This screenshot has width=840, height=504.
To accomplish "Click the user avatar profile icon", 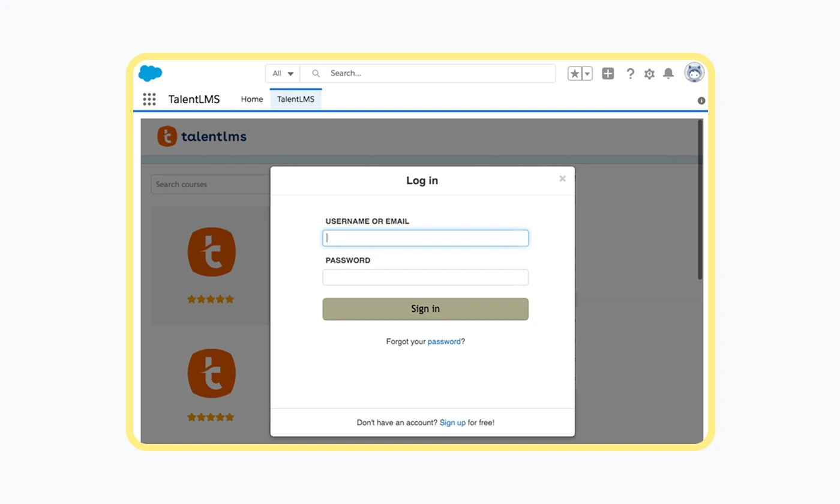I will click(x=694, y=73).
